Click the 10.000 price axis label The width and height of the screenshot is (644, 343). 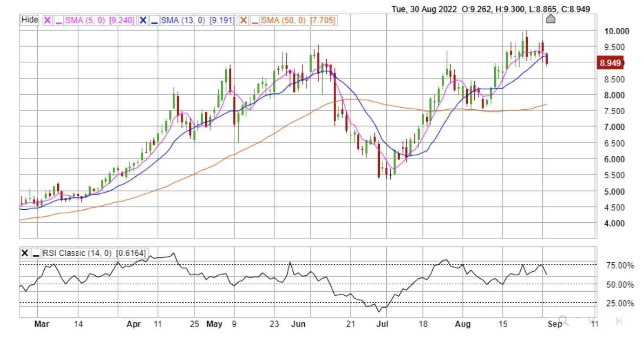(x=616, y=31)
